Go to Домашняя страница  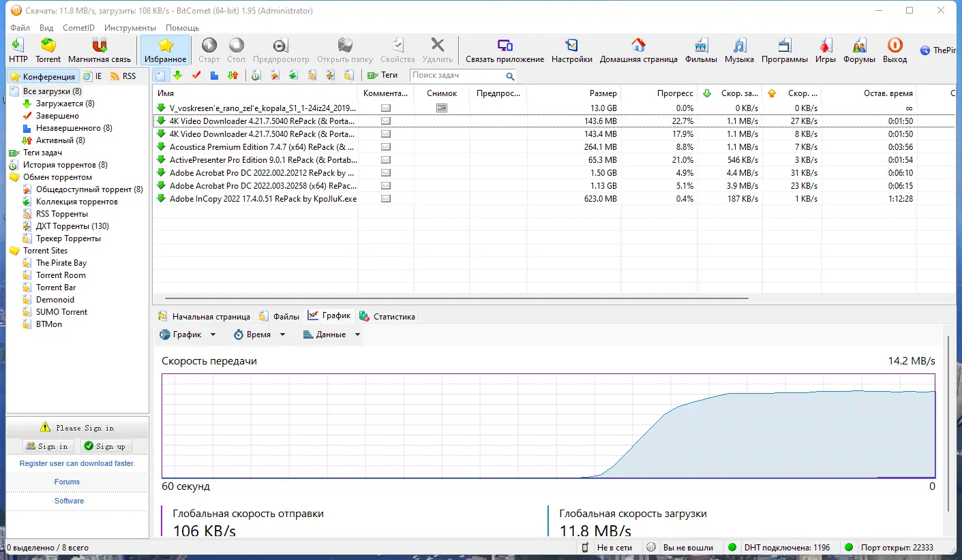tap(639, 50)
